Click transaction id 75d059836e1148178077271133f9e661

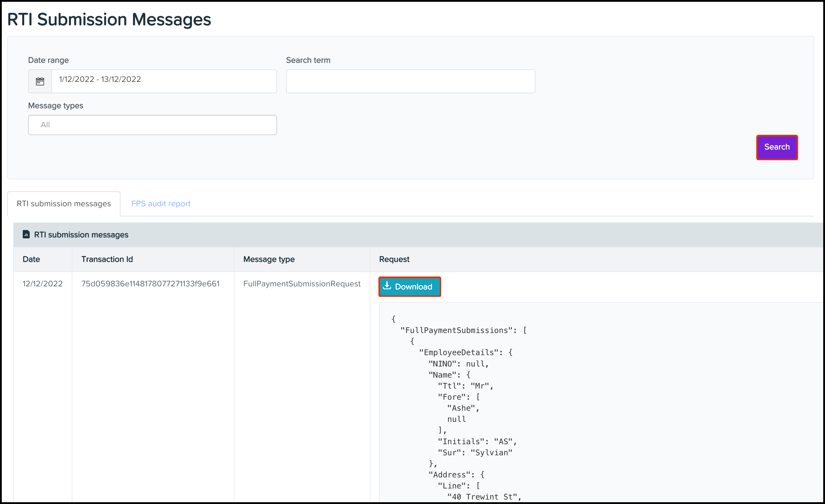150,284
